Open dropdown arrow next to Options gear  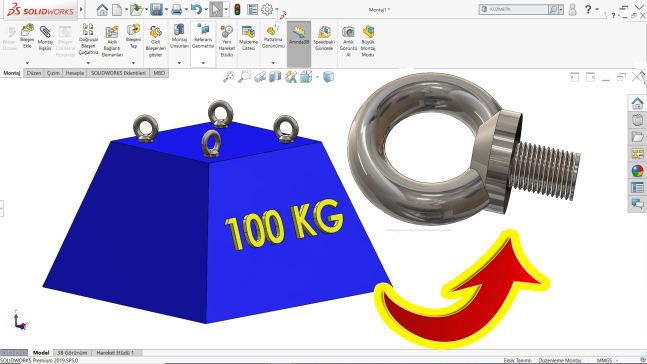[277, 9]
